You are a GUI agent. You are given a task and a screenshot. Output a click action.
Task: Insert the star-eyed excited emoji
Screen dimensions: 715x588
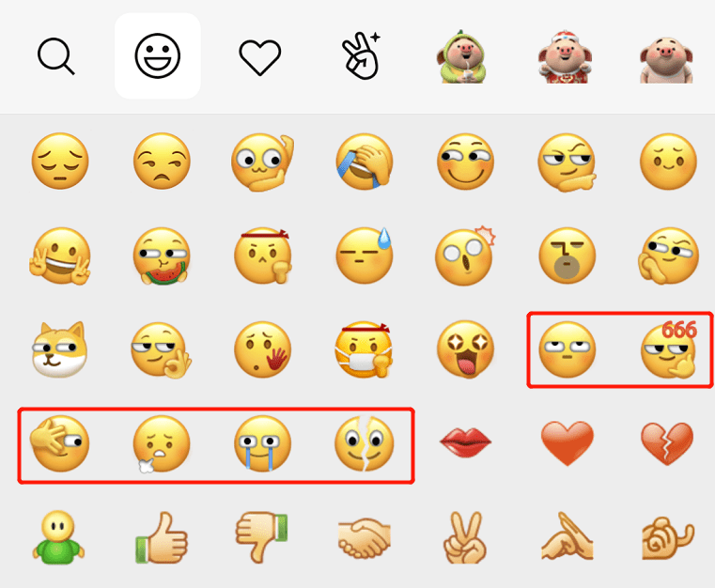466,350
